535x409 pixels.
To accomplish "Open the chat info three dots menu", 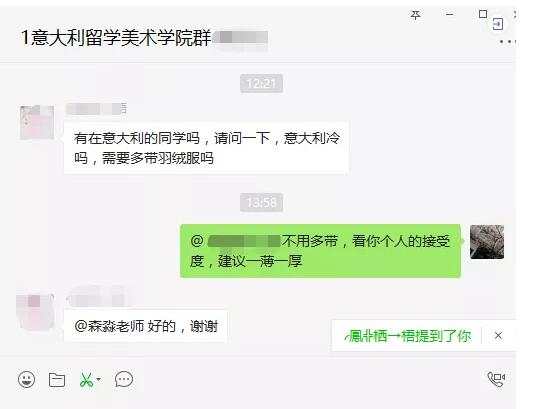I will click(x=508, y=42).
